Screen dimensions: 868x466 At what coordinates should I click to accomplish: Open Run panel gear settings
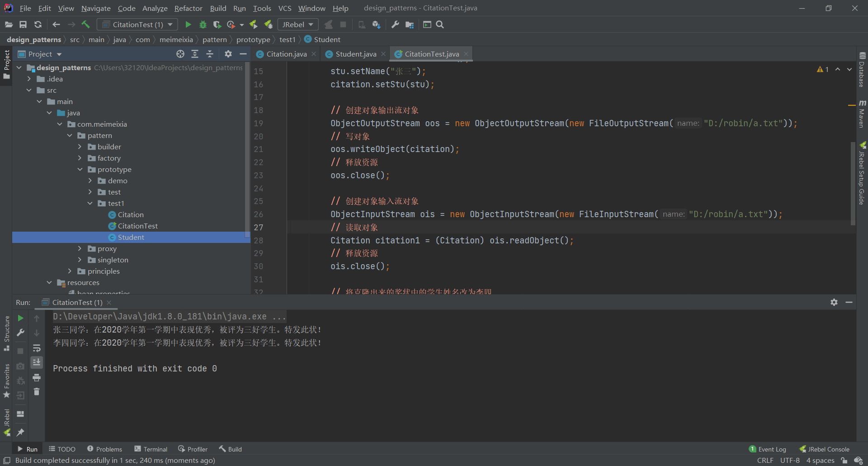click(834, 302)
